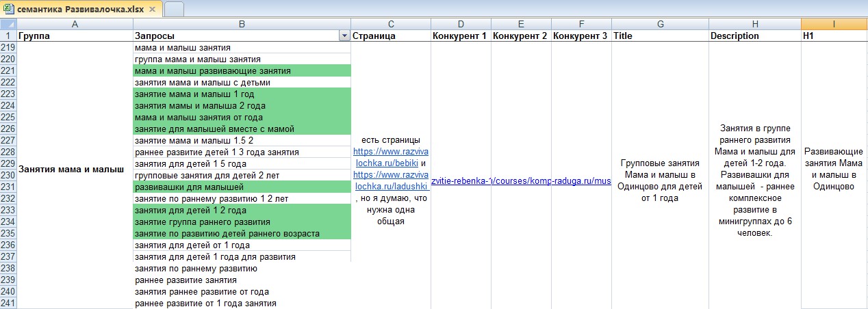The image size is (868, 309).
Task: Select cell раннее развитие занятия
Action: 242,280
